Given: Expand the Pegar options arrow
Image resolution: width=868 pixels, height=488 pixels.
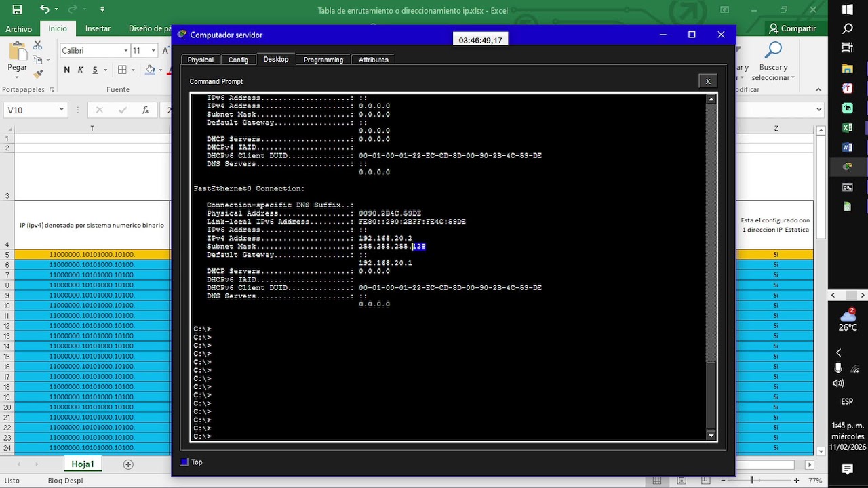Looking at the screenshot, I should tap(17, 77).
